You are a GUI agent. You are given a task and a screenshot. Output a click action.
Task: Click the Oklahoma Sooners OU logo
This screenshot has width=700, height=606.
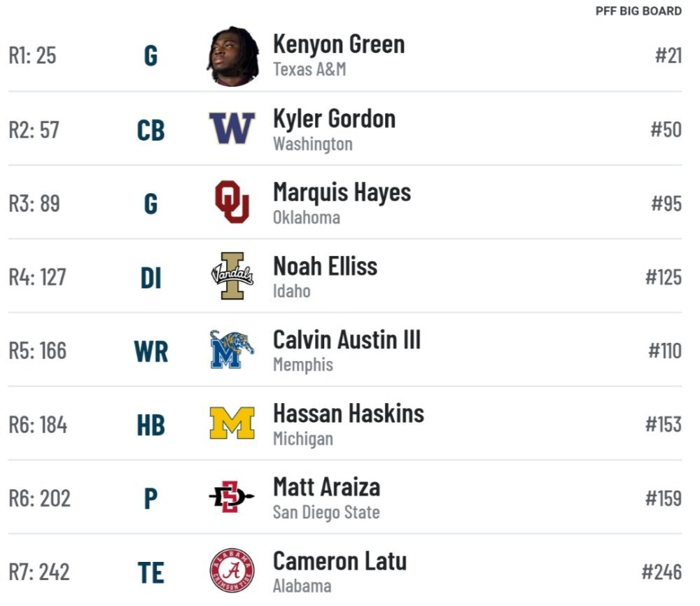pyautogui.click(x=232, y=202)
